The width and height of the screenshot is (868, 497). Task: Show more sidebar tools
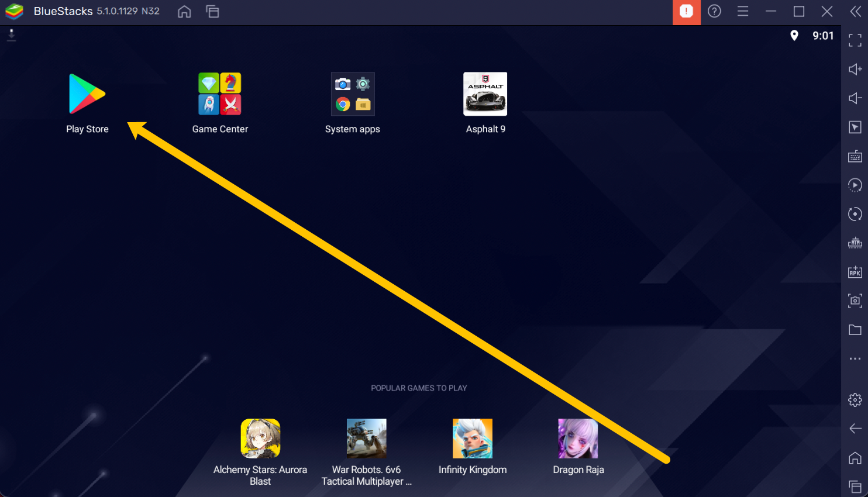(855, 358)
